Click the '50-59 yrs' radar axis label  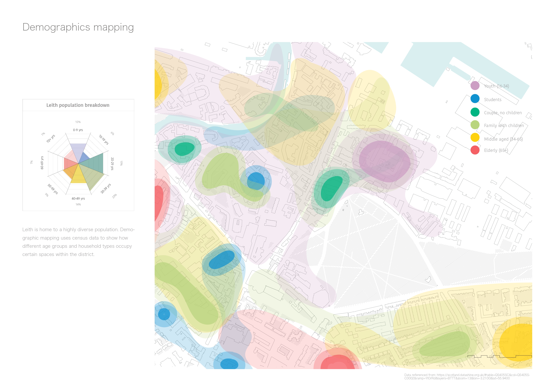[x=53, y=189]
